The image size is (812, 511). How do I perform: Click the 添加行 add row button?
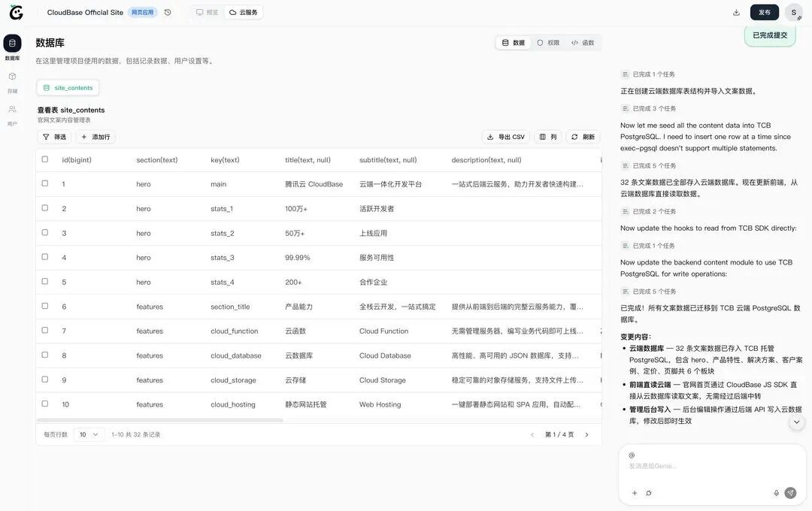pos(95,138)
